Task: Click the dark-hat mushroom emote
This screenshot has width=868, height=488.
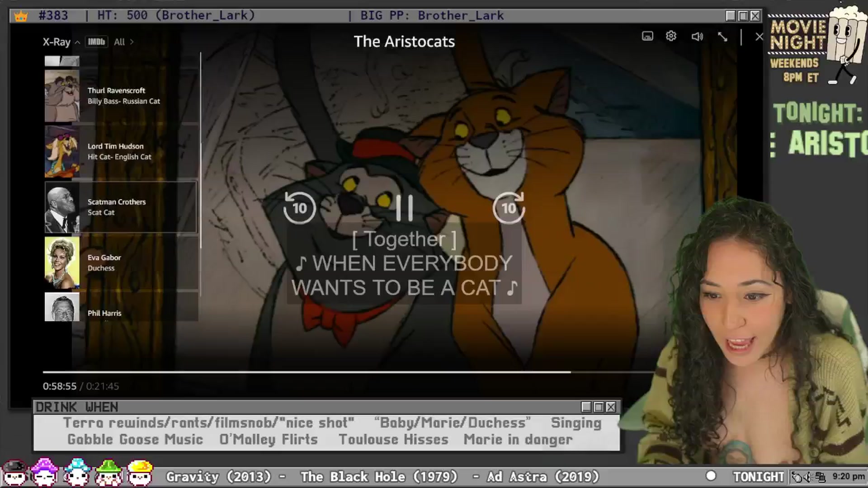Action: [x=15, y=473]
